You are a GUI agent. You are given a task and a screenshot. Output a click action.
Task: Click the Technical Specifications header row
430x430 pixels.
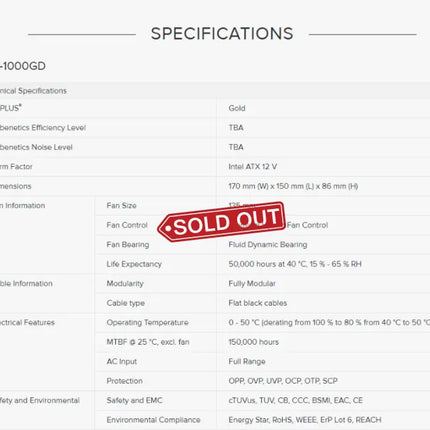[215, 91]
